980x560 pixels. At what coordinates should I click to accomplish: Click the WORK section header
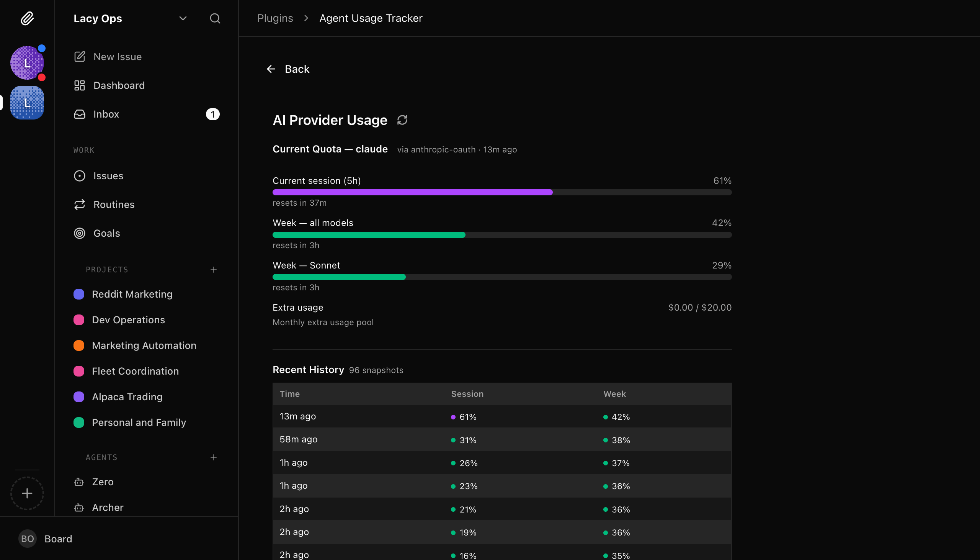(84, 150)
